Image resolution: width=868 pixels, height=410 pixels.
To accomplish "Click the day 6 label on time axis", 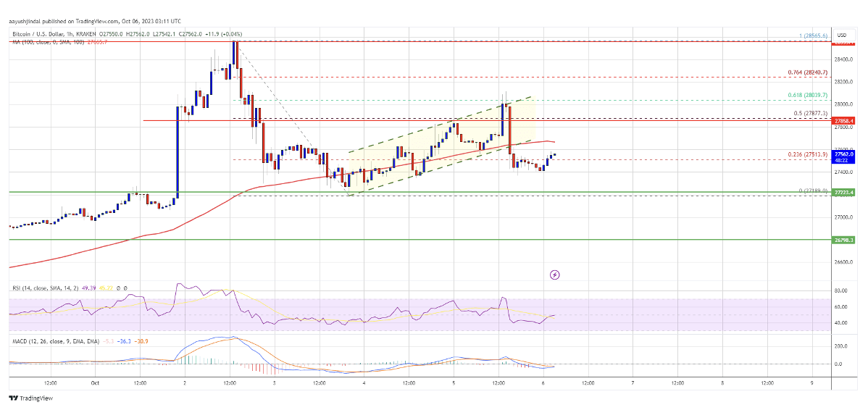I will coord(543,382).
